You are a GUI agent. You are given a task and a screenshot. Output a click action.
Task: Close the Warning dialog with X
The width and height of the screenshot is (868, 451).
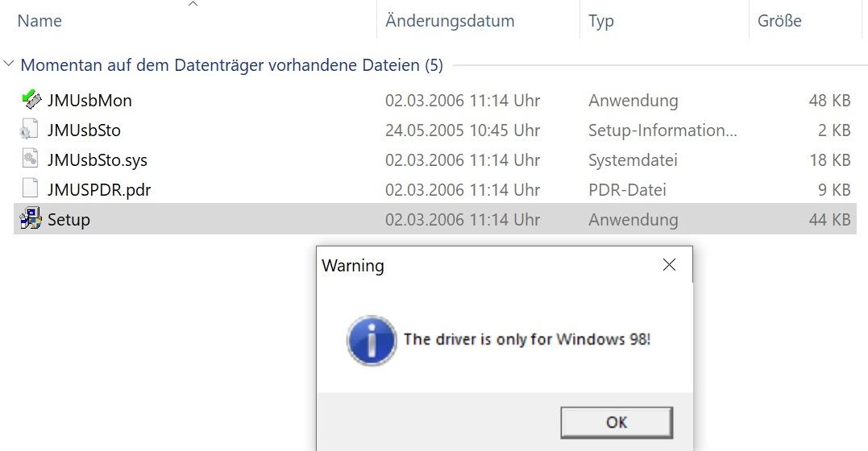point(669,265)
